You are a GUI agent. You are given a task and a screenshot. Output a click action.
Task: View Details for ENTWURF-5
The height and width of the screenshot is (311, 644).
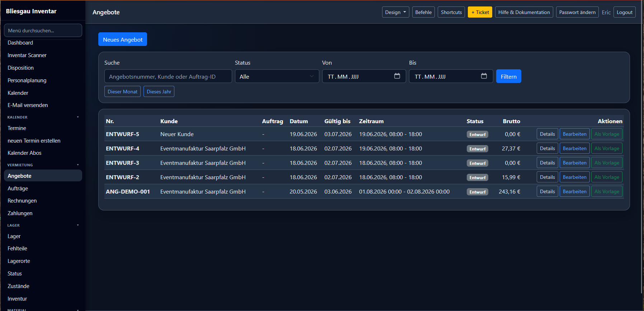click(x=547, y=134)
